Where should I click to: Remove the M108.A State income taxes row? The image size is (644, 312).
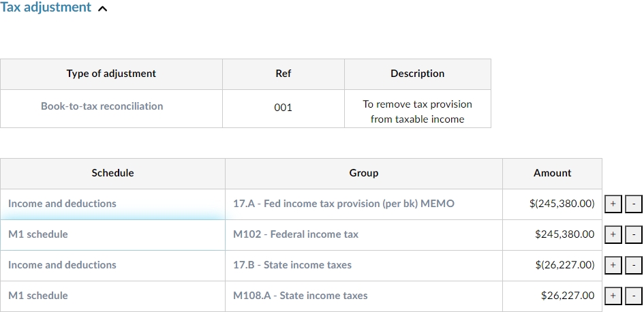click(633, 296)
